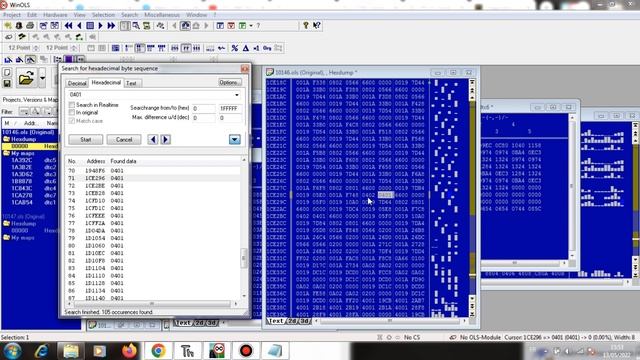
Task: Open the Hardware menu
Action: [x=55, y=15]
